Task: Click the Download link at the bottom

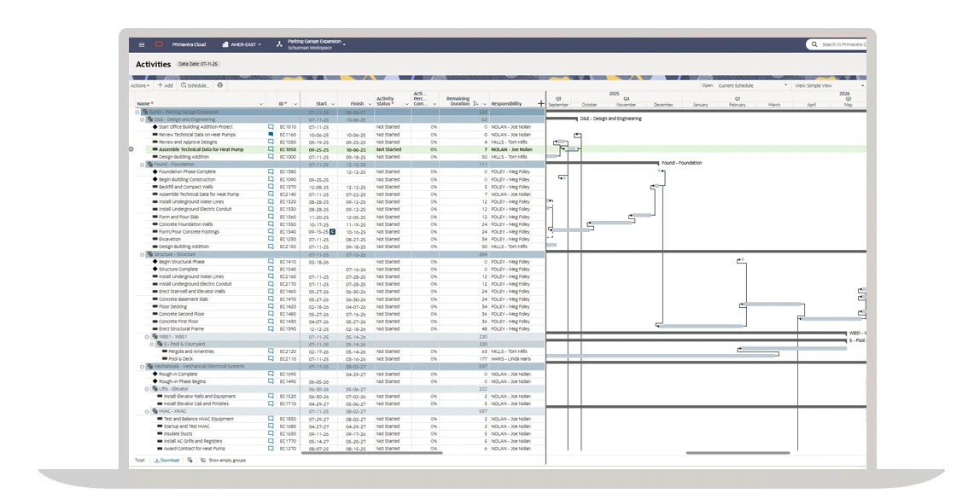Action: pyautogui.click(x=171, y=460)
